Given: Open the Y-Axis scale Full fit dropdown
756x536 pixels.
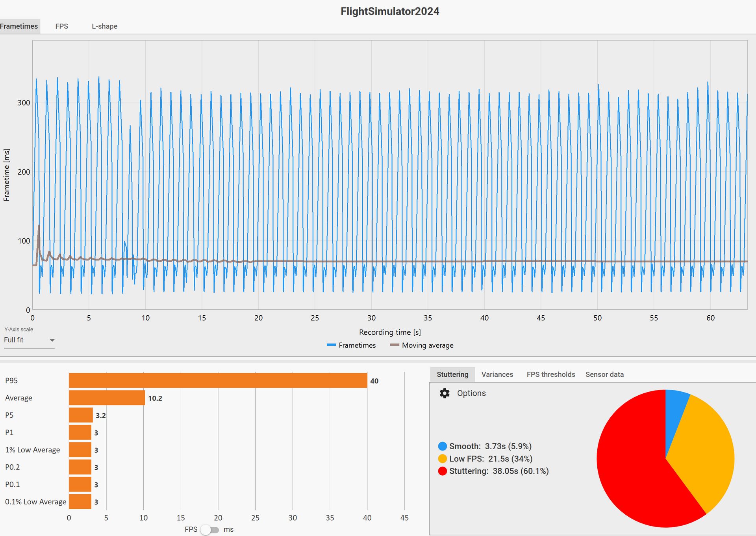Looking at the screenshot, I should tap(24, 340).
